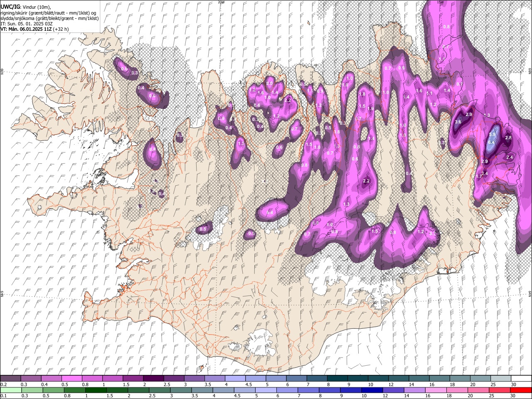Click the '6.4' precipitation value on the map

coord(492,143)
